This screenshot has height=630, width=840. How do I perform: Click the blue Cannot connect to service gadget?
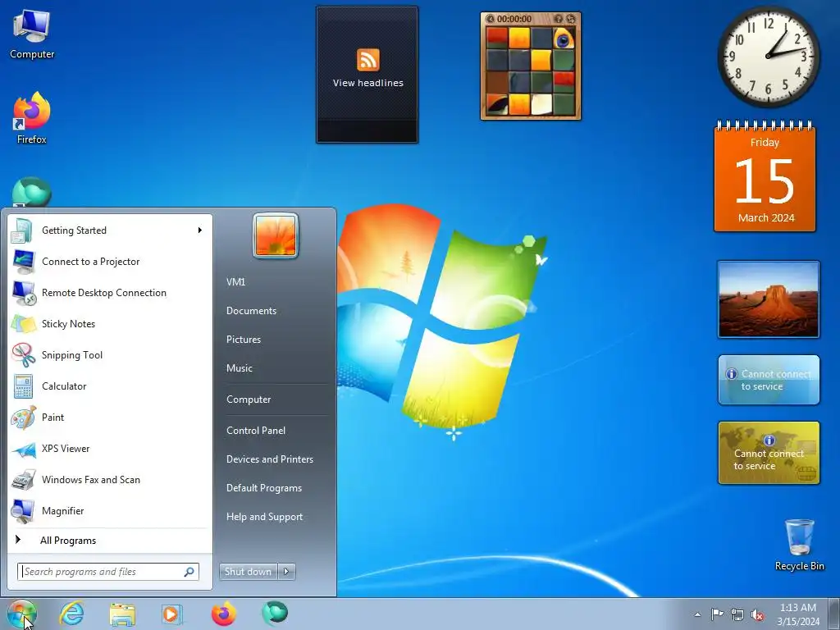point(769,380)
